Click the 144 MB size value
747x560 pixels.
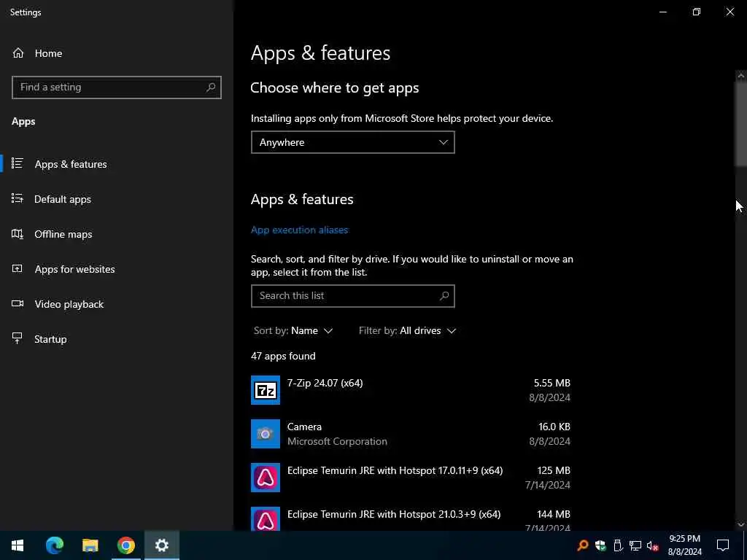(554, 514)
